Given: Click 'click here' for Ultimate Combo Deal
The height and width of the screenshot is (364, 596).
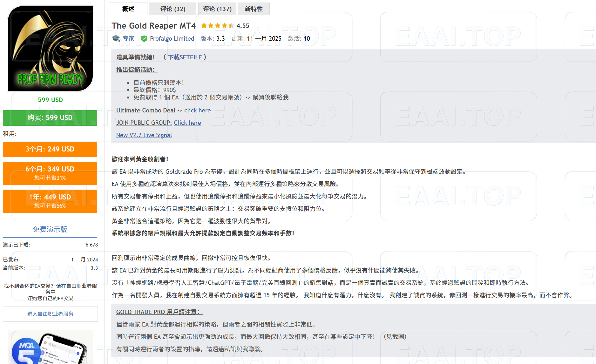Looking at the screenshot, I should click(x=197, y=110).
